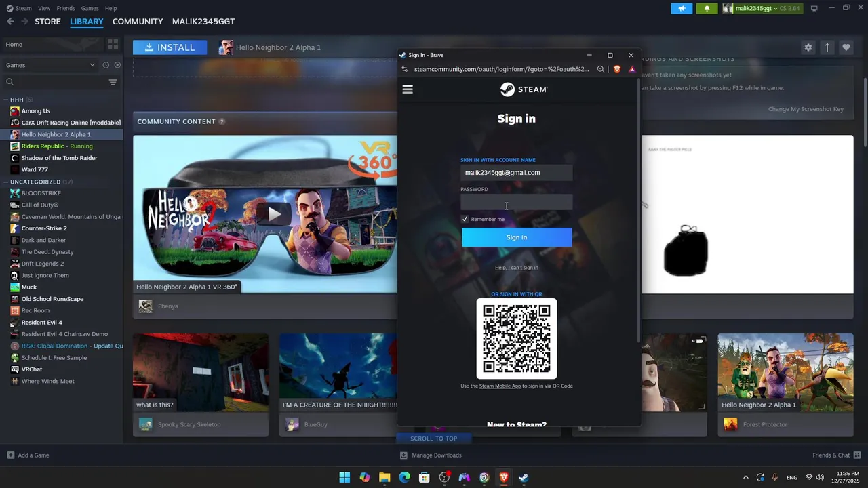Play the Hello Neighbor 2 VR 360 video

click(274, 214)
